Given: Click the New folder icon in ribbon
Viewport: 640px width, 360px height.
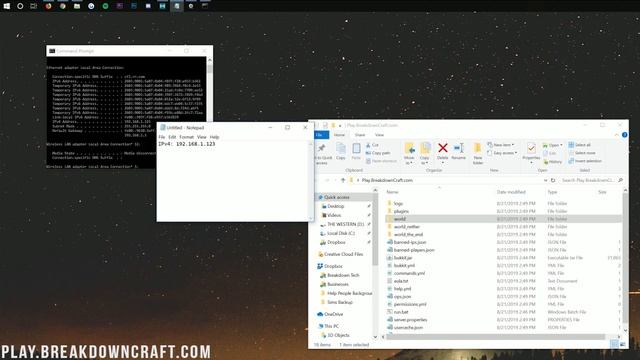Looking at the screenshot, I should click(x=478, y=148).
